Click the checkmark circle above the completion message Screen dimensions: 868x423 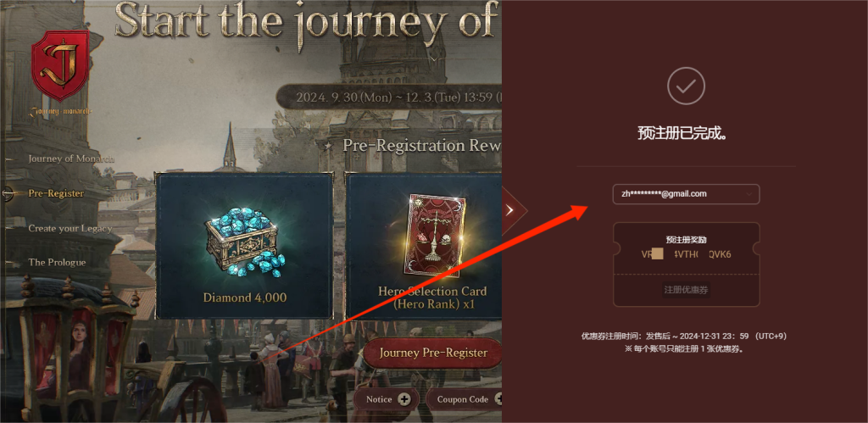tap(686, 86)
